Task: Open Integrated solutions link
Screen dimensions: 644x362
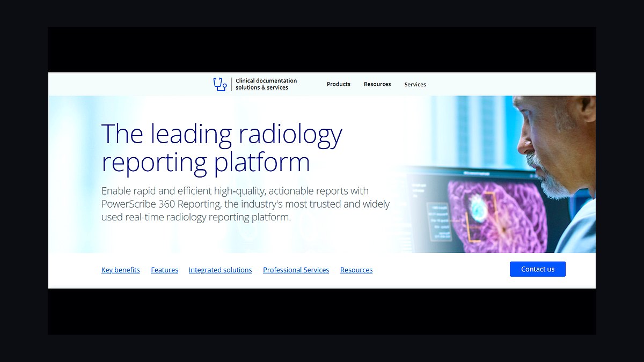Action: [x=220, y=270]
